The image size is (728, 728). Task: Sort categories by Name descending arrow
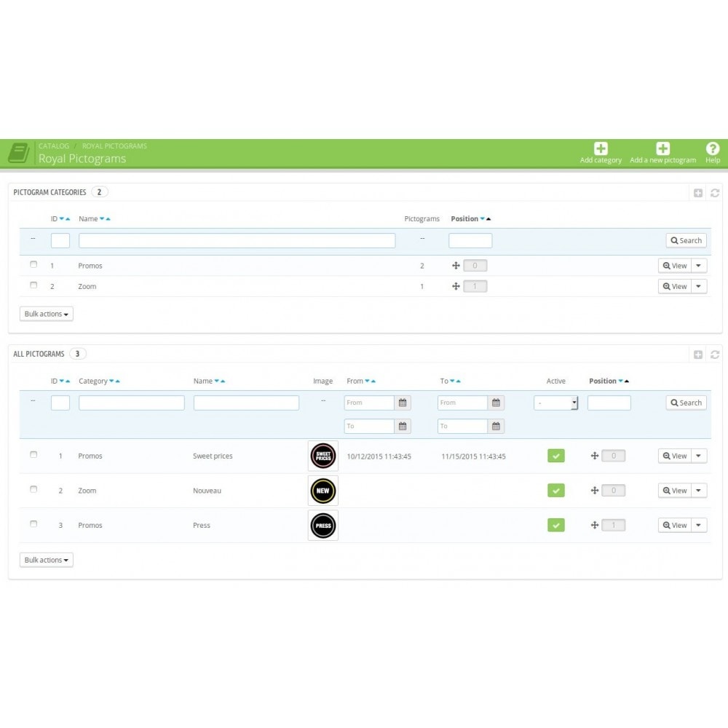pyautogui.click(x=102, y=218)
